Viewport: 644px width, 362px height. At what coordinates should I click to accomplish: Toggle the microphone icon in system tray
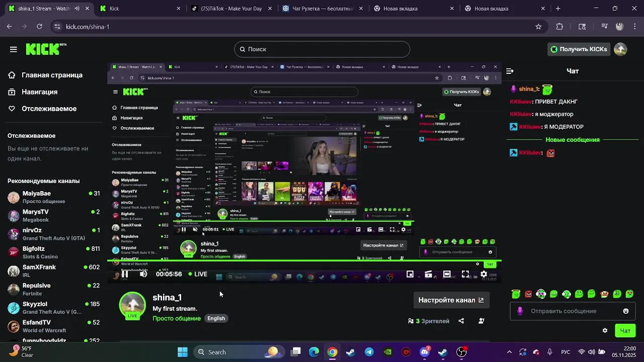coord(550,352)
